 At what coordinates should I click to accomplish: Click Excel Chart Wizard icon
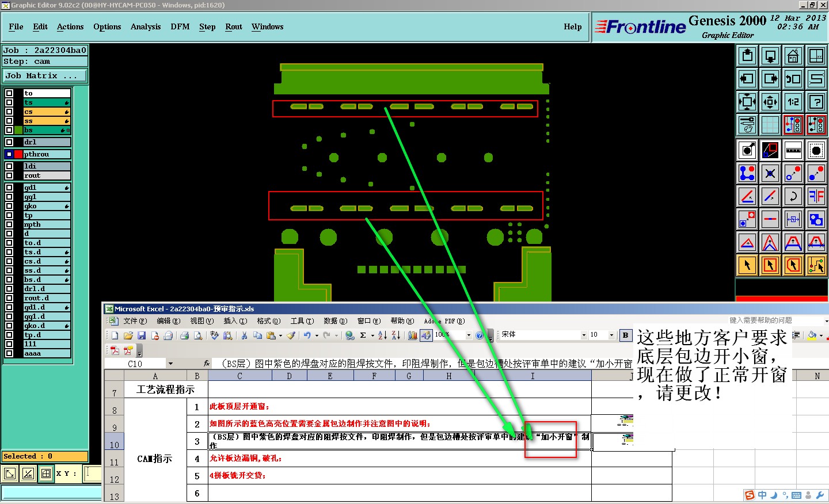point(412,335)
